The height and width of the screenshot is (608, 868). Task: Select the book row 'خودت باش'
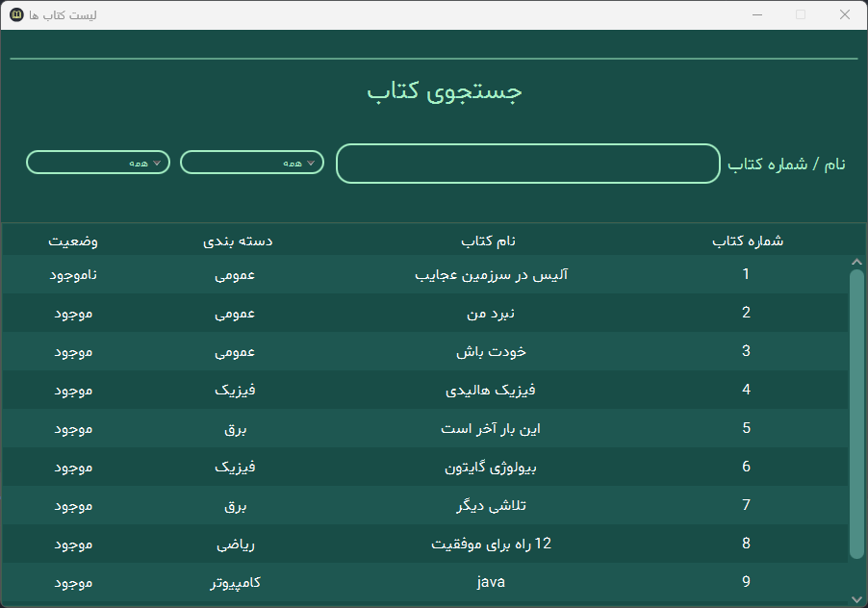(x=425, y=351)
